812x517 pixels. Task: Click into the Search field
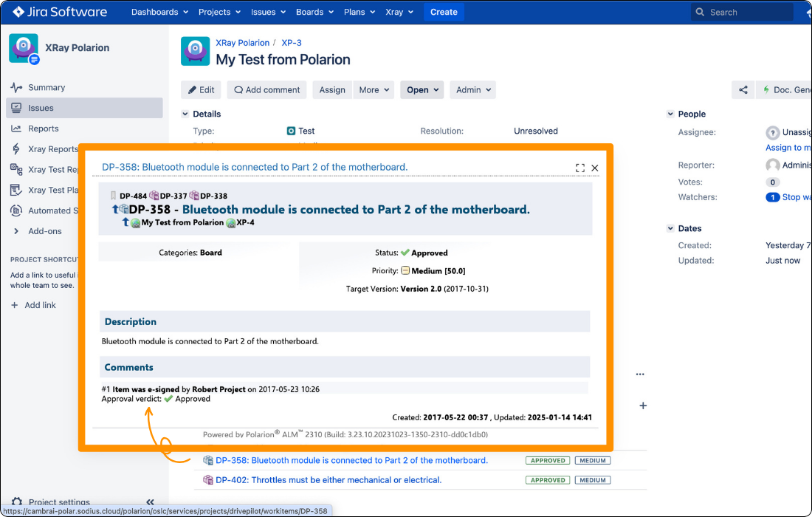pos(742,12)
